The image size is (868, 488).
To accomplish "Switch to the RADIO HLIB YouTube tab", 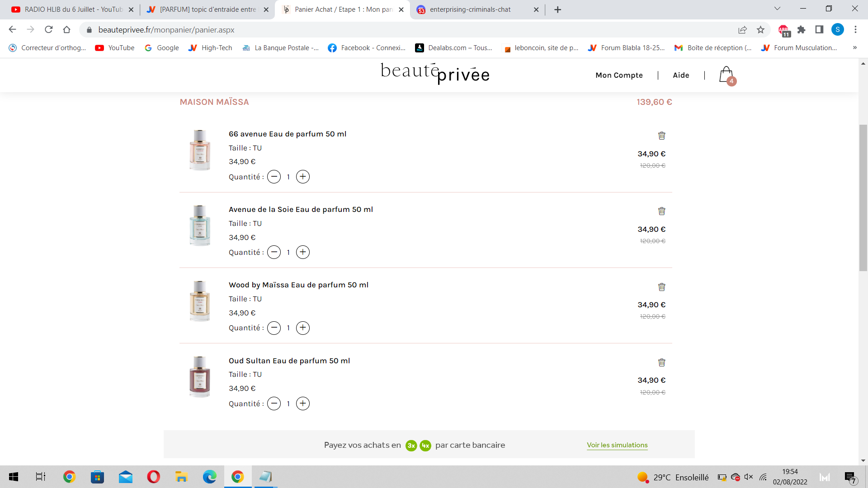I will coord(72,9).
